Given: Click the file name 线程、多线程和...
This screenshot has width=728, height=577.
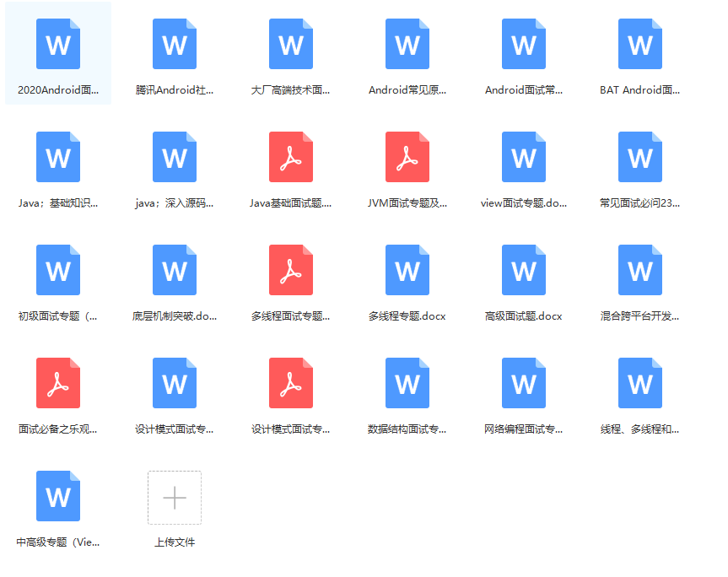Looking at the screenshot, I should click(x=639, y=429).
